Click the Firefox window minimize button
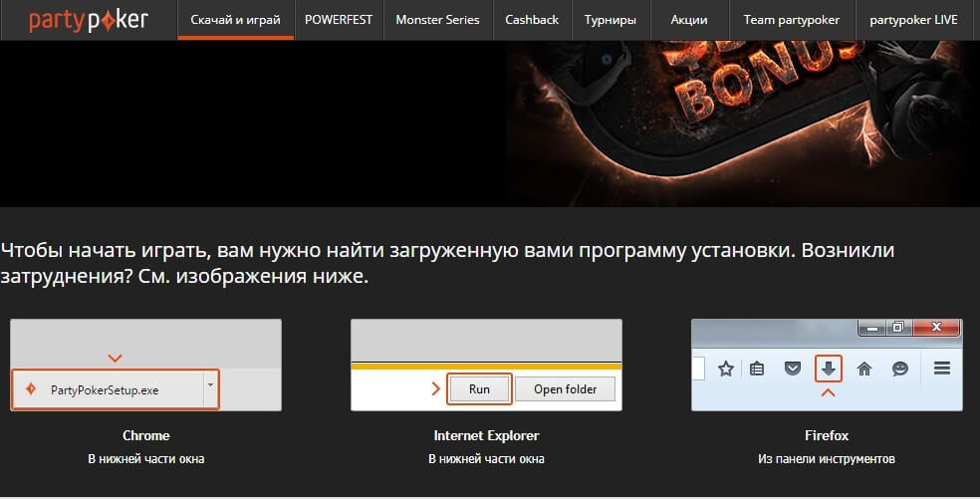Viewport: 980px width, 499px height. click(x=872, y=328)
